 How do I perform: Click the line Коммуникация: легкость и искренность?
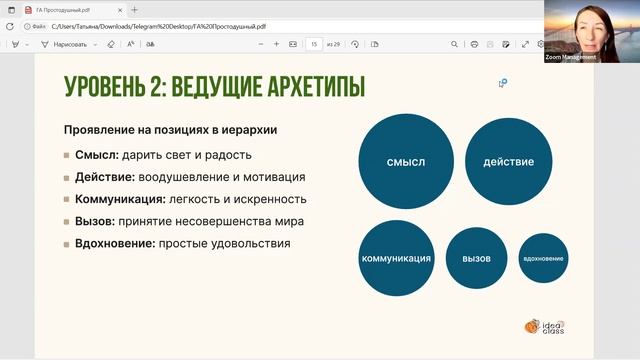[x=191, y=199]
